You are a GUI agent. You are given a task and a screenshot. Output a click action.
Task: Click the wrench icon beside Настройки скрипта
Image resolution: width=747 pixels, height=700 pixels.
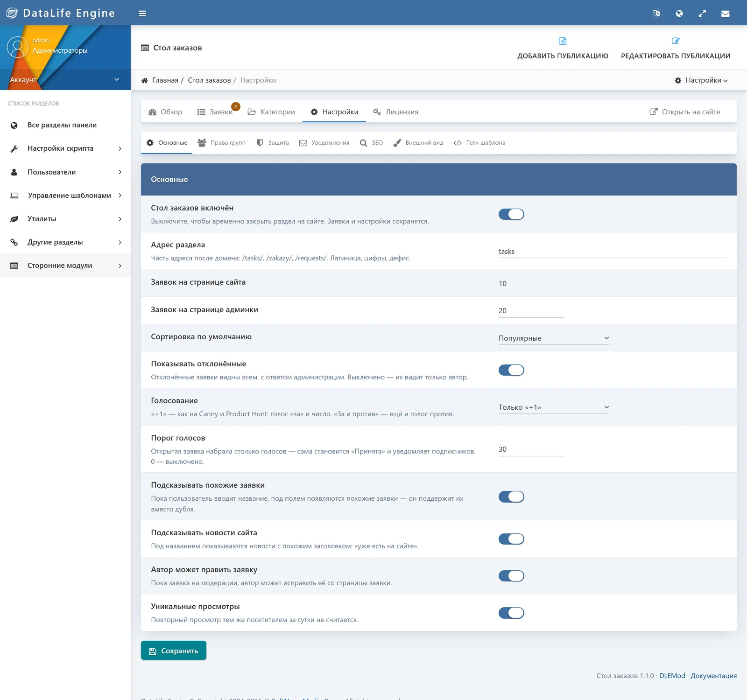pyautogui.click(x=14, y=148)
